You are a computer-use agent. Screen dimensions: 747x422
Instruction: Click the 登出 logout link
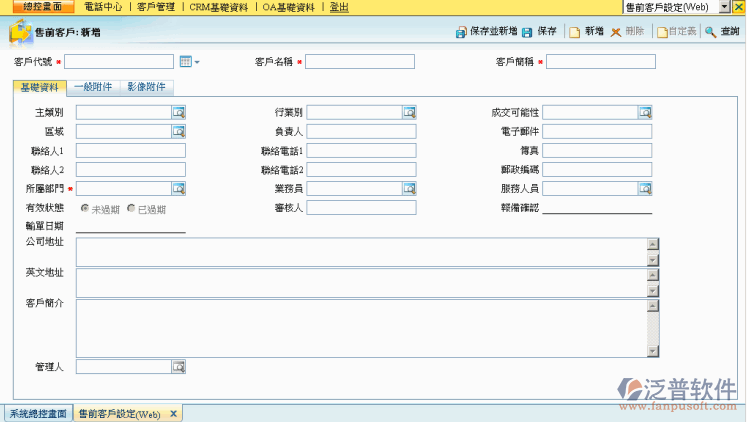click(339, 7)
